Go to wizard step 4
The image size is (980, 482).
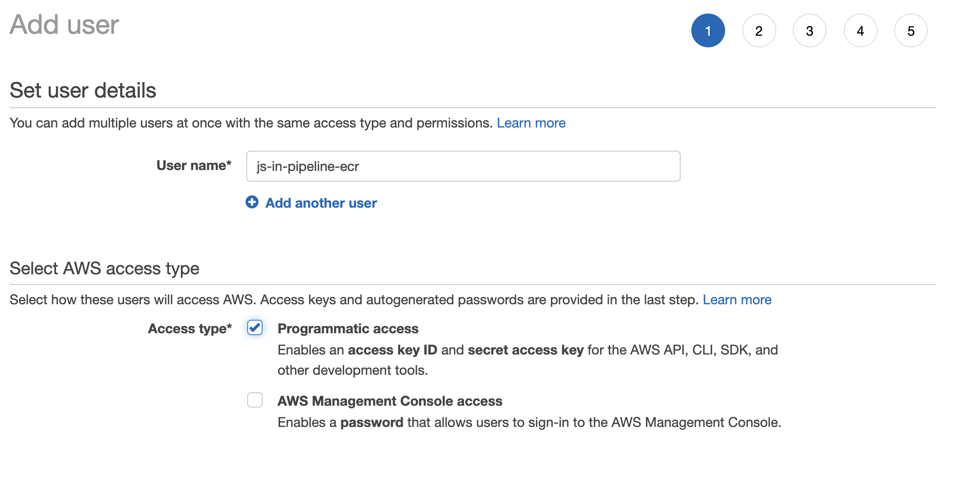860,30
